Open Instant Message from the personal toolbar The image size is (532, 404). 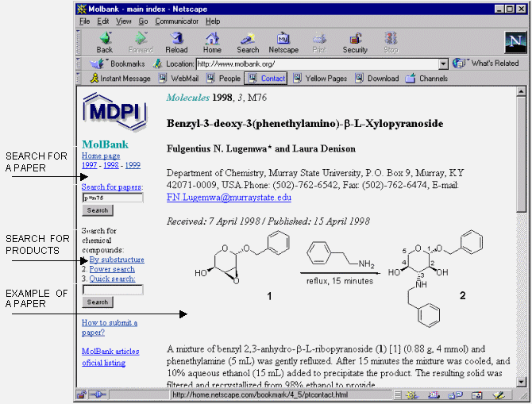pyautogui.click(x=120, y=79)
